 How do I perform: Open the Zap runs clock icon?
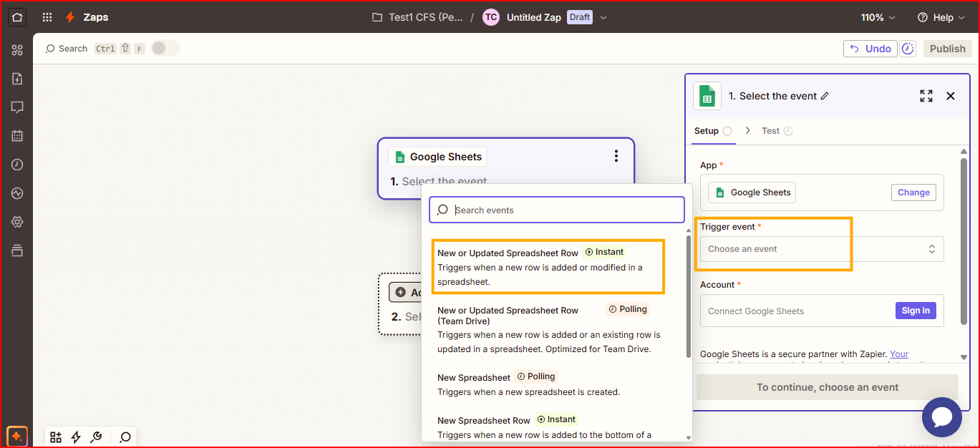tap(17, 165)
